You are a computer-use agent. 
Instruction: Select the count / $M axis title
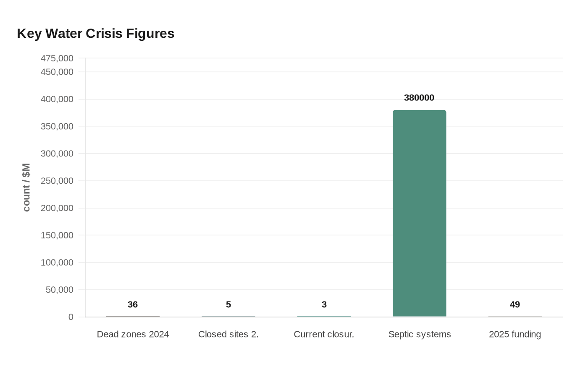(26, 188)
